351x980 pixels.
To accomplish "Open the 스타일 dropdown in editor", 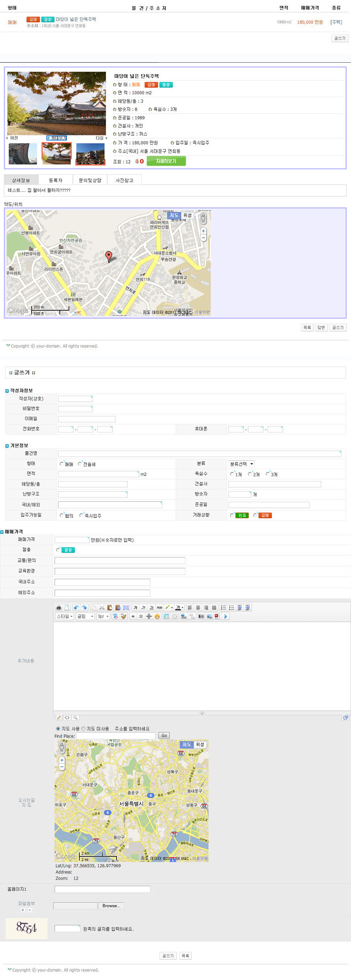I will pos(65,616).
